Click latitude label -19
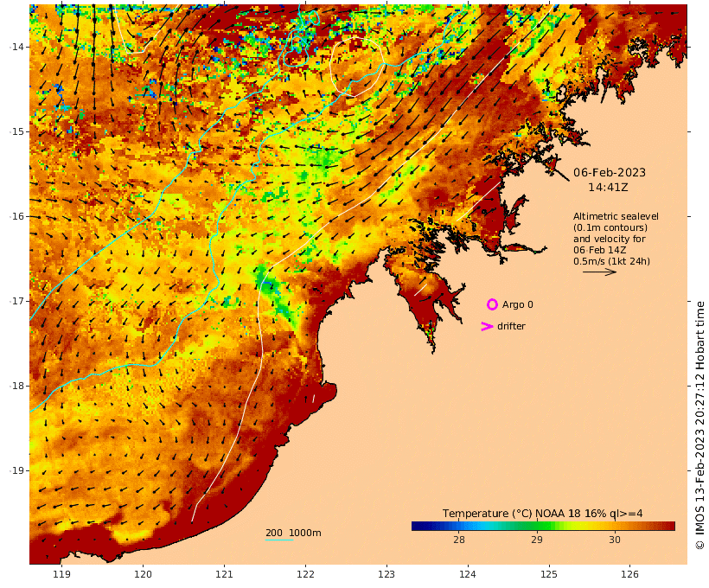 tap(17, 470)
